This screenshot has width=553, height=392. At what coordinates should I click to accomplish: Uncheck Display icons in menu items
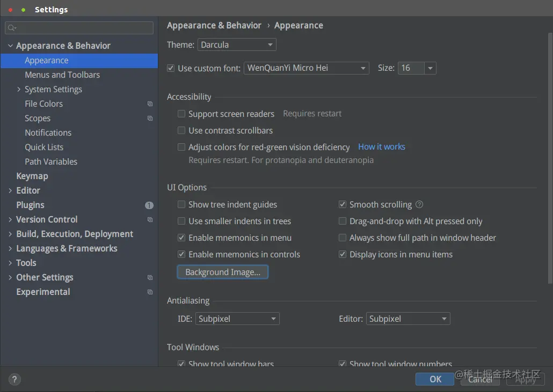point(342,254)
